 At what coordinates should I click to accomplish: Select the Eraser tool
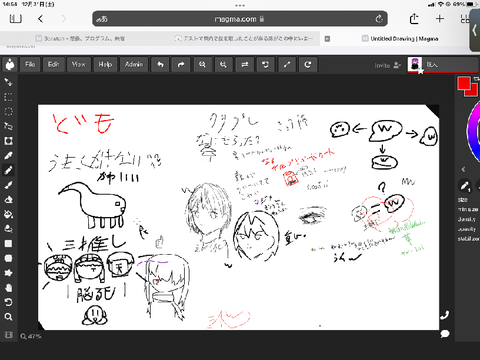(8, 199)
